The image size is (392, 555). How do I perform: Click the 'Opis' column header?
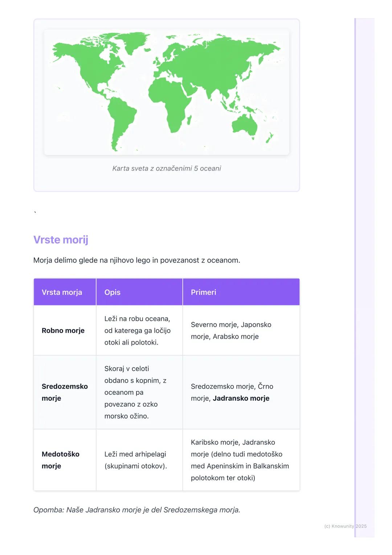click(113, 292)
